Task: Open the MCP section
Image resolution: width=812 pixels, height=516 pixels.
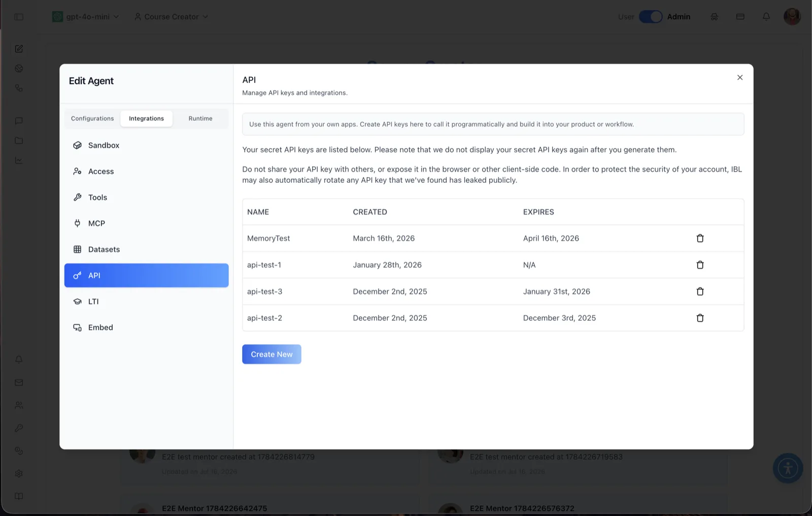Action: coord(146,223)
